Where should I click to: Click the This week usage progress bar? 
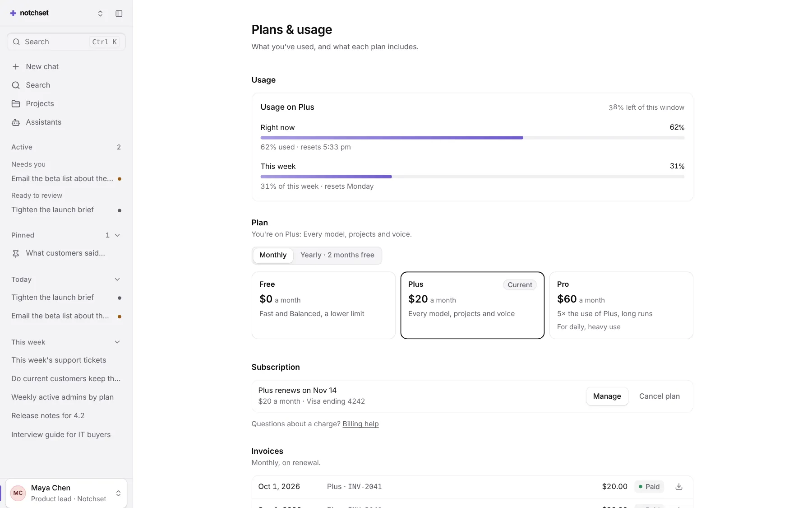point(472,177)
